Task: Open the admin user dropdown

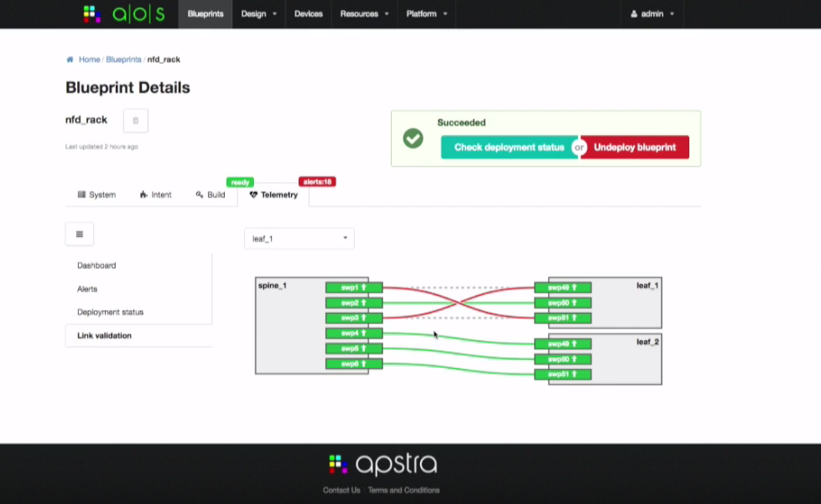Action: [652, 14]
